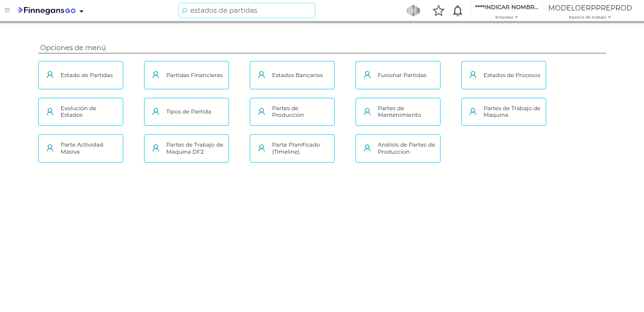Open Estados de Procesos option
The height and width of the screenshot is (312, 644).
(504, 75)
